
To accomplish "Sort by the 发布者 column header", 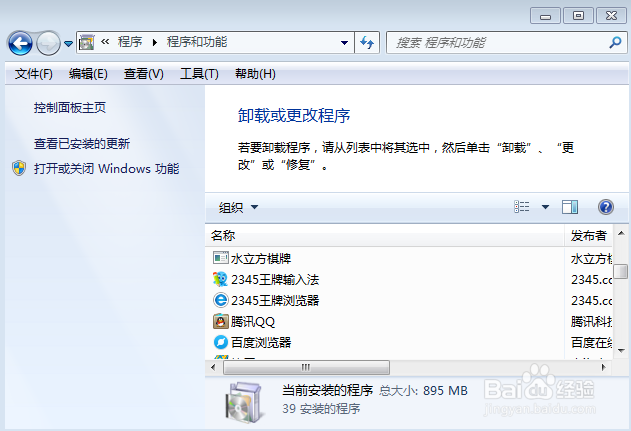I will coord(588,236).
